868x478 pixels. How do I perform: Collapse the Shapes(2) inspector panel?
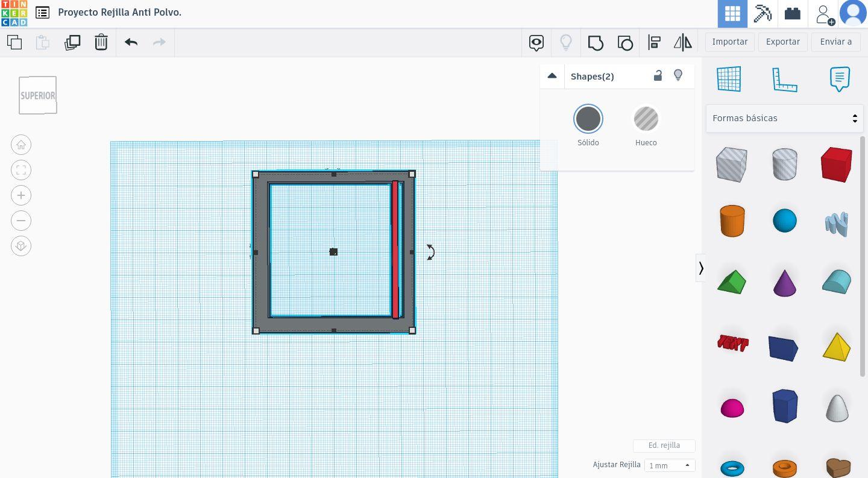click(x=552, y=76)
